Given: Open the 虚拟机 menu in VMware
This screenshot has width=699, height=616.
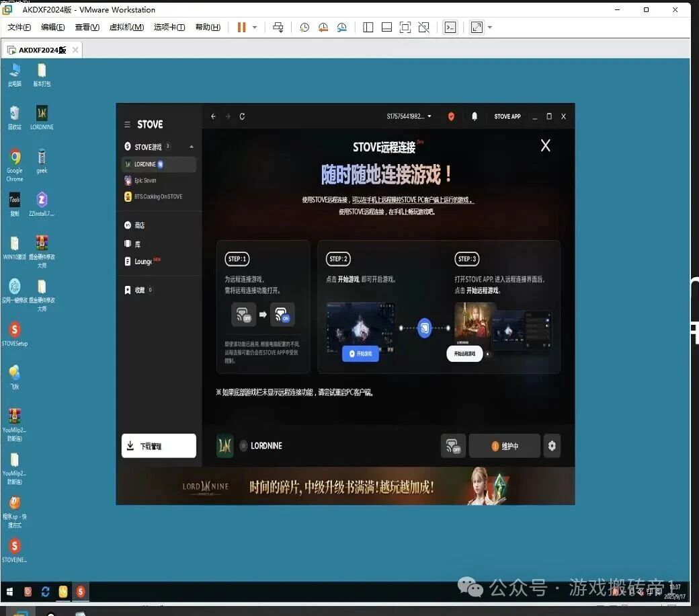Looking at the screenshot, I should click(126, 28).
